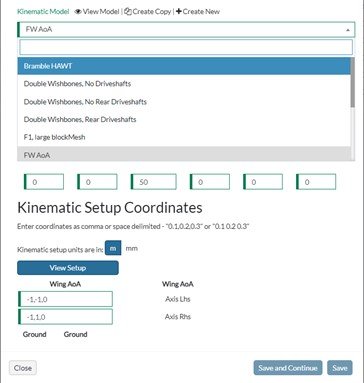Click the Close button
This screenshot has width=364, height=383.
coord(23,368)
